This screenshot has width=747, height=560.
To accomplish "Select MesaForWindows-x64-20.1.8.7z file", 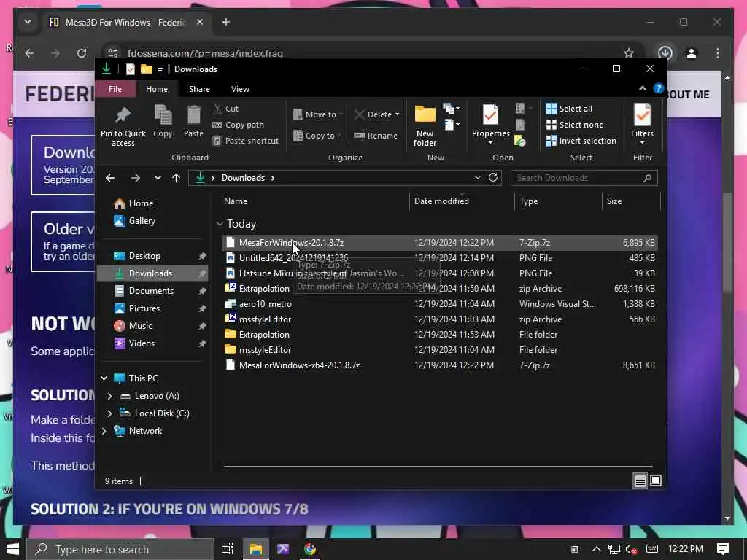I will point(439,365).
